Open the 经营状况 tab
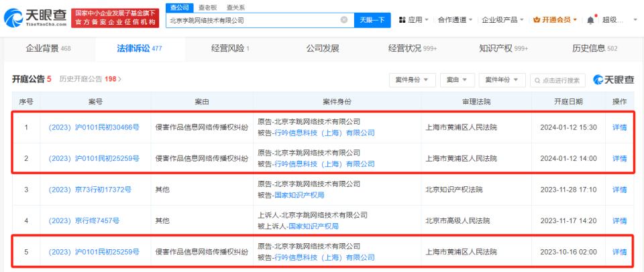644x272 pixels. click(x=413, y=48)
